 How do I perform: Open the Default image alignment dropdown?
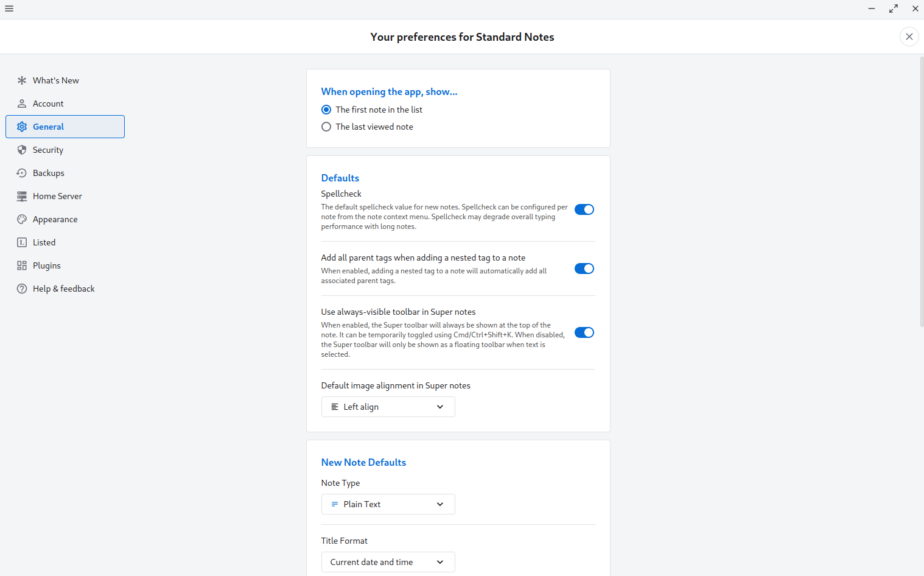[x=388, y=407]
